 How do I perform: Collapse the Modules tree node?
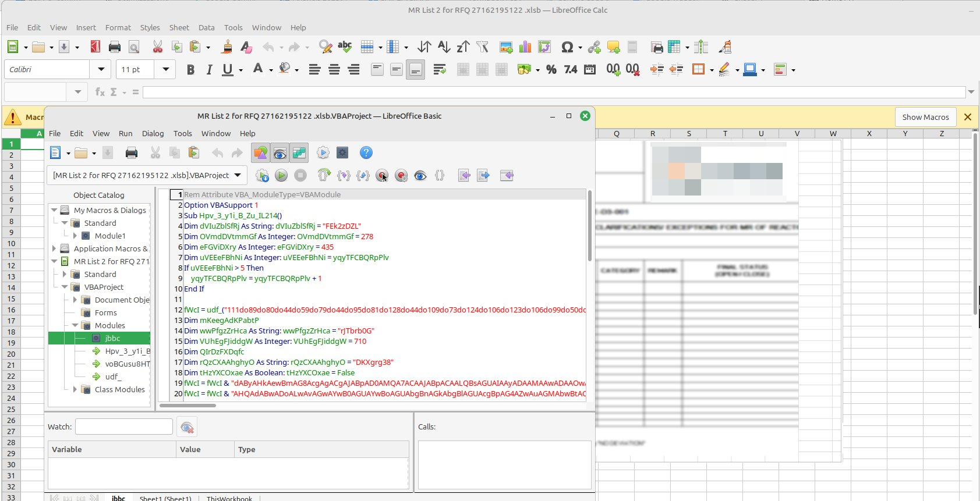coord(75,325)
